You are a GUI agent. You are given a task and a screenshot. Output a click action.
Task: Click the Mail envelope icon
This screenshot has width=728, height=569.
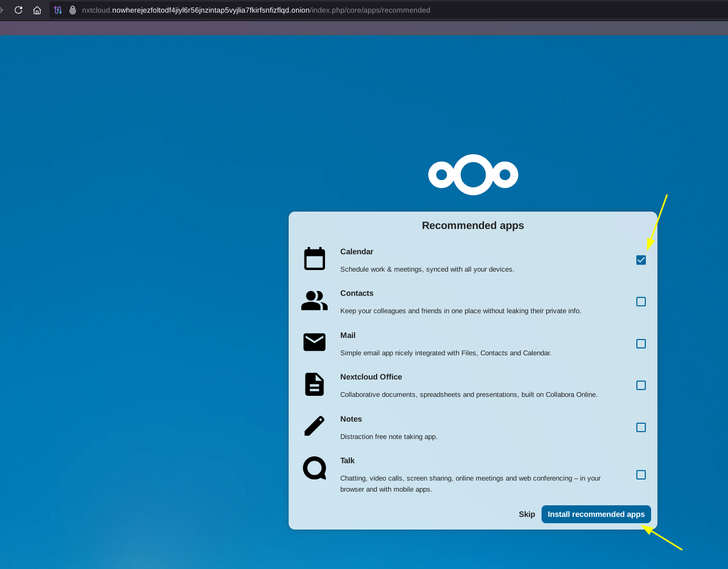(x=314, y=342)
